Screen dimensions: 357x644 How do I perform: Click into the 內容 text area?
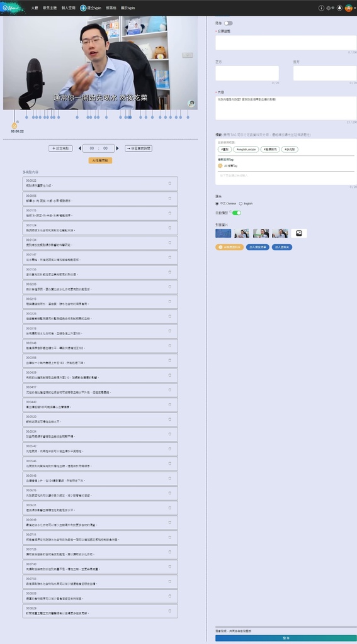click(x=286, y=108)
